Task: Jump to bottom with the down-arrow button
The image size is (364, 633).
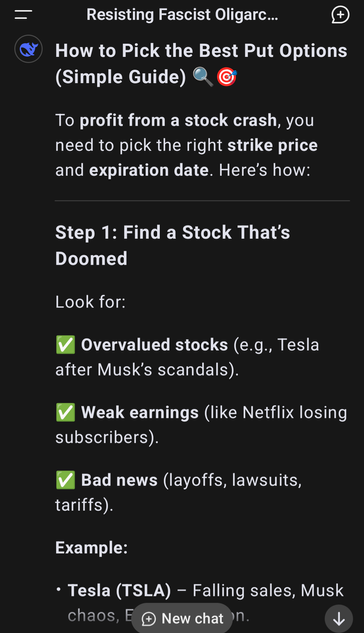Action: (x=339, y=618)
